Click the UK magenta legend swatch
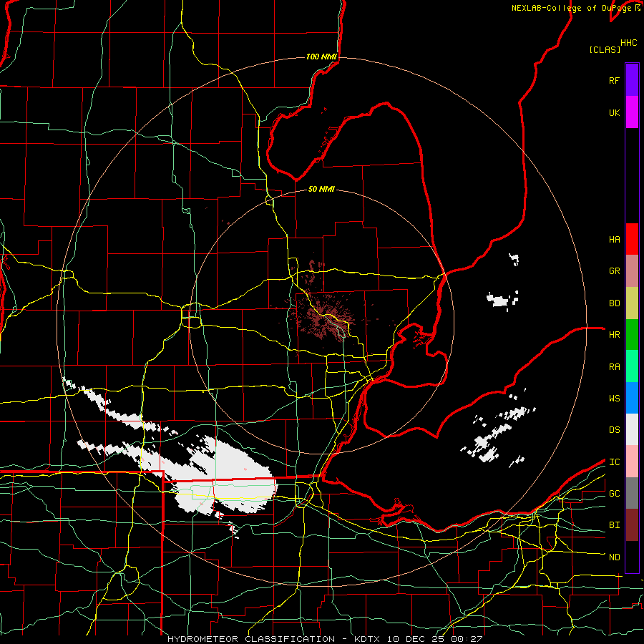644x644 pixels. click(632, 112)
